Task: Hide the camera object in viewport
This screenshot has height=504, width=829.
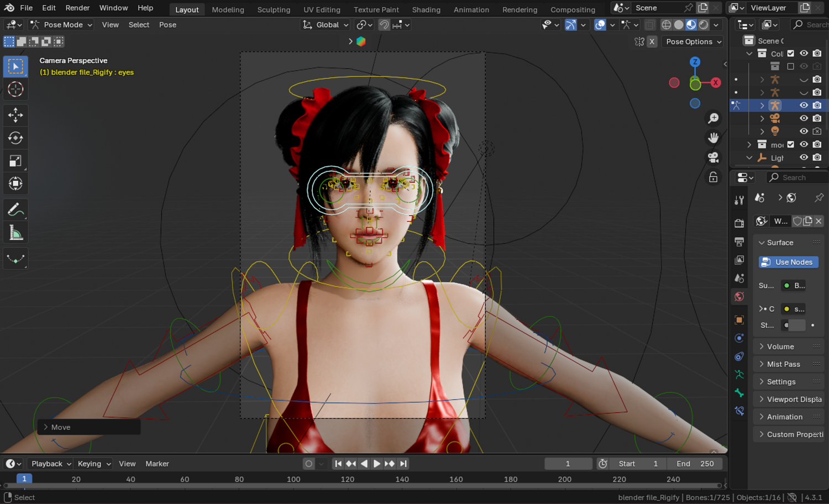Action: (x=804, y=118)
